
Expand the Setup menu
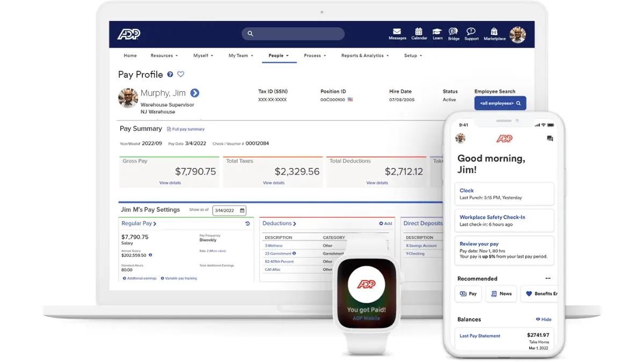pyautogui.click(x=413, y=56)
